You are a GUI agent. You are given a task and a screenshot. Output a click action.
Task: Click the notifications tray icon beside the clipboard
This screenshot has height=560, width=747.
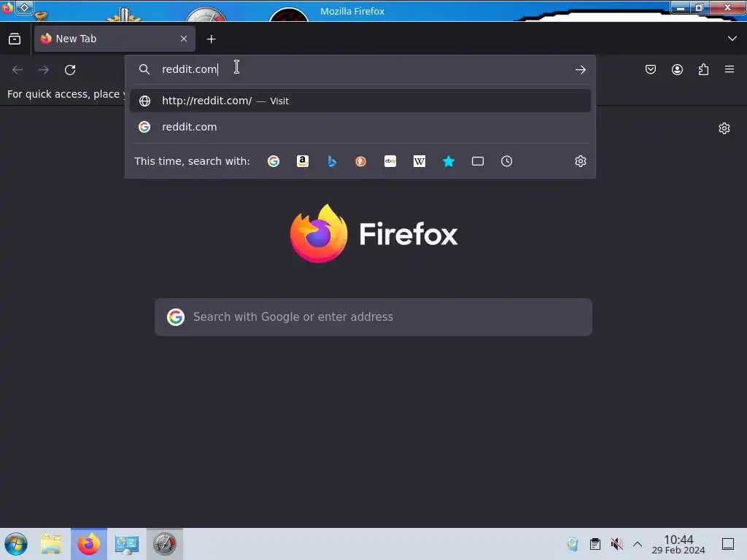pos(573,544)
